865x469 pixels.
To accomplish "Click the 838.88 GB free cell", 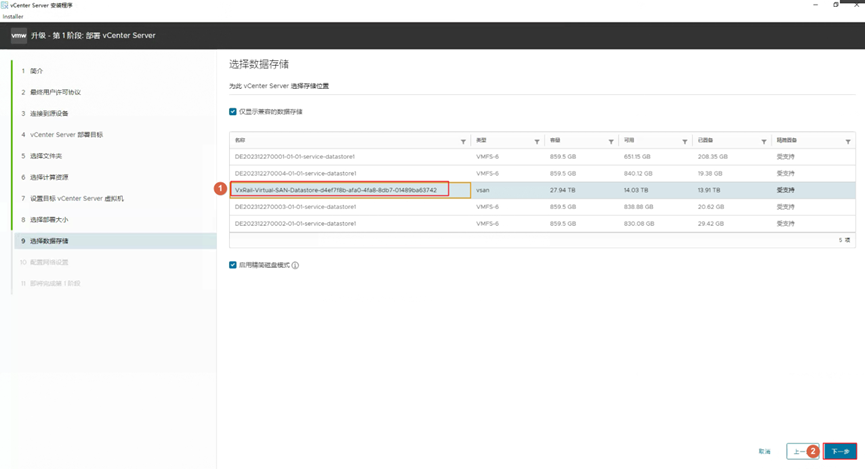I will (638, 207).
